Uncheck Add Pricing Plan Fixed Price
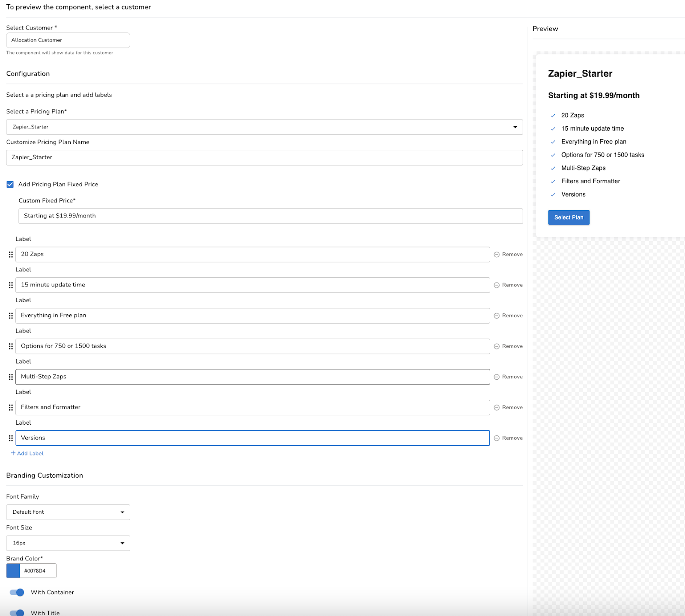This screenshot has width=685, height=616. click(x=10, y=185)
